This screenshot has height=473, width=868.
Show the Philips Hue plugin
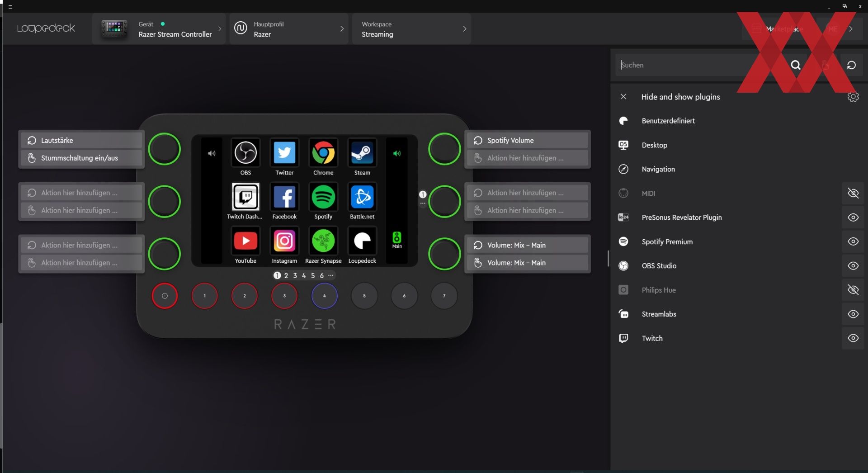click(853, 290)
